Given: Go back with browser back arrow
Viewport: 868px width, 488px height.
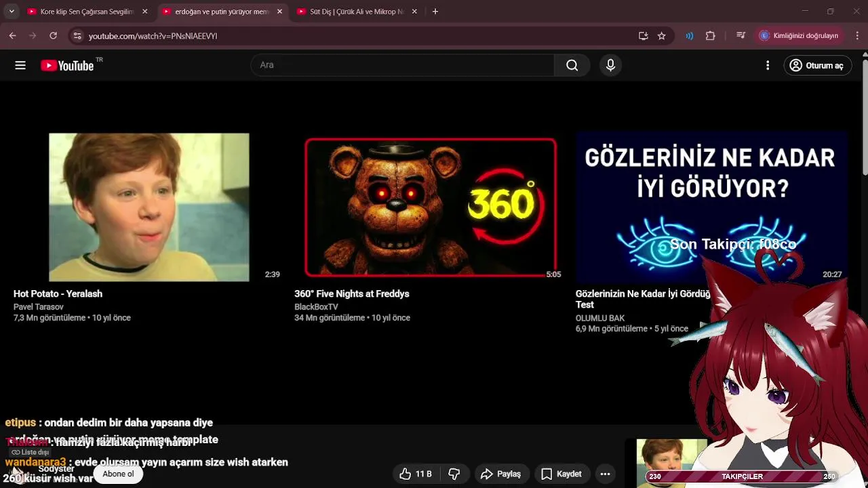Looking at the screenshot, I should point(13,36).
